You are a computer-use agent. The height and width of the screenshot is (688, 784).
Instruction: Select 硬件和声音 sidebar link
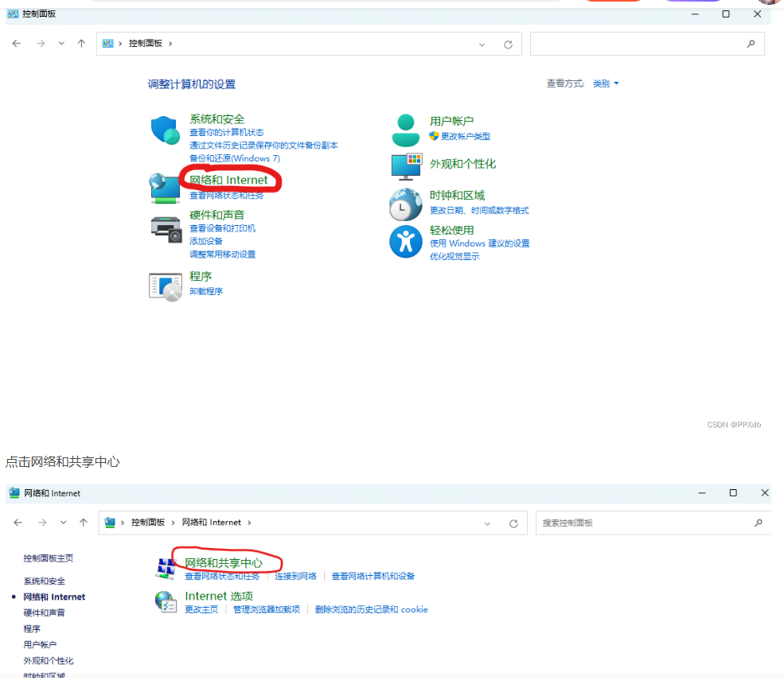click(x=44, y=612)
